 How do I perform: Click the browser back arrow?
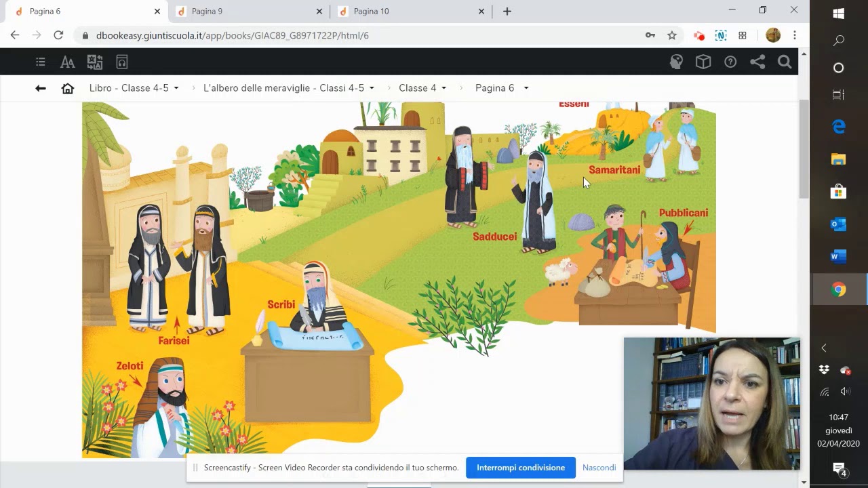tap(15, 35)
